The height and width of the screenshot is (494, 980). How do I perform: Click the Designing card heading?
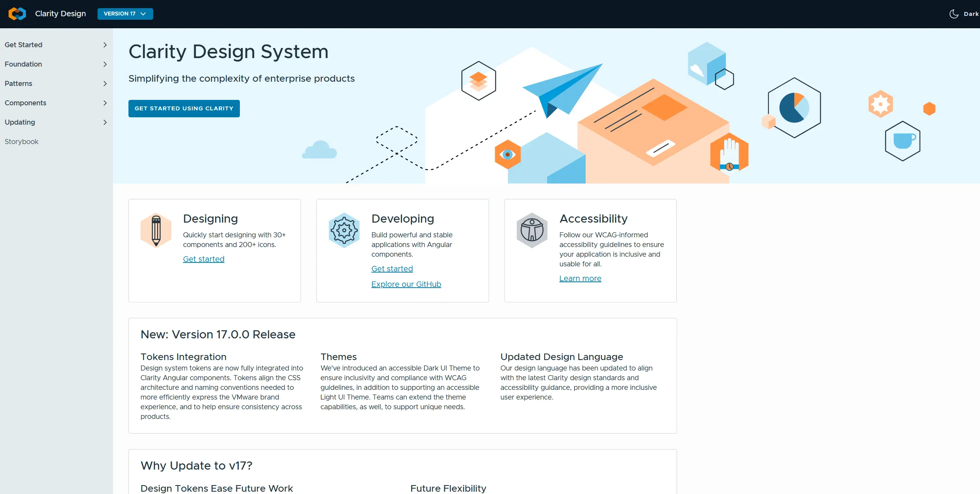[x=210, y=219]
